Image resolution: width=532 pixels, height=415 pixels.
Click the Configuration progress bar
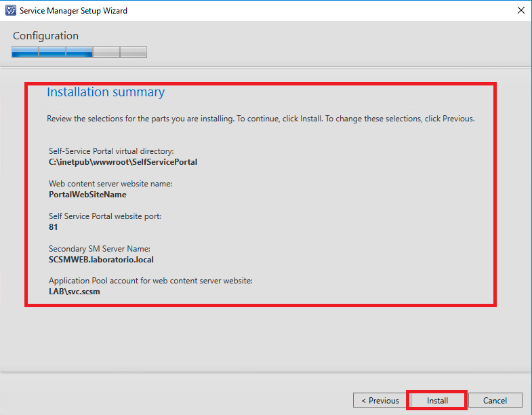tap(79, 52)
